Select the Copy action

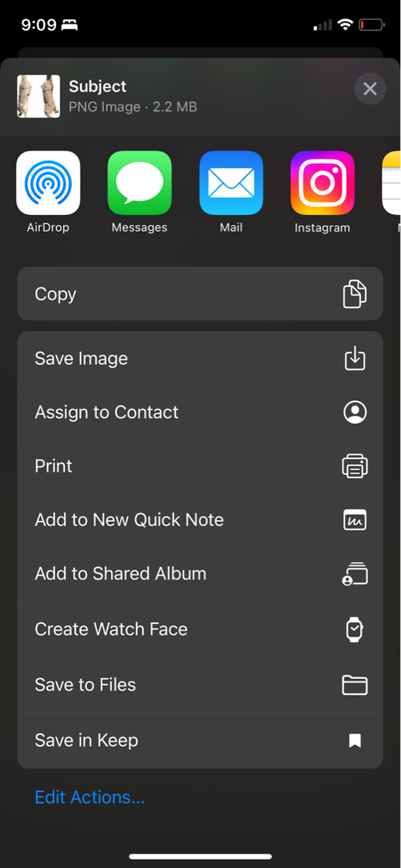click(200, 294)
